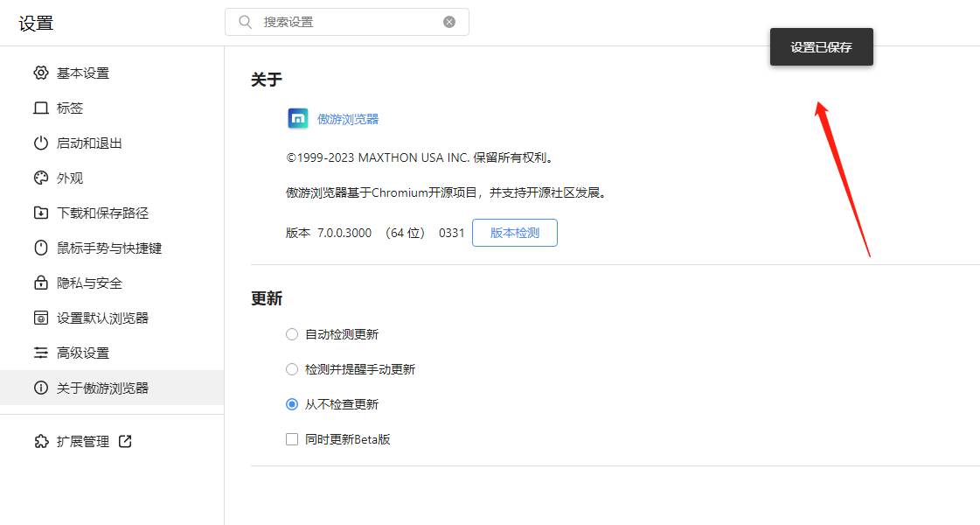This screenshot has width=980, height=525.
Task: Open the 设置默认浏览器 page
Action: coord(112,318)
